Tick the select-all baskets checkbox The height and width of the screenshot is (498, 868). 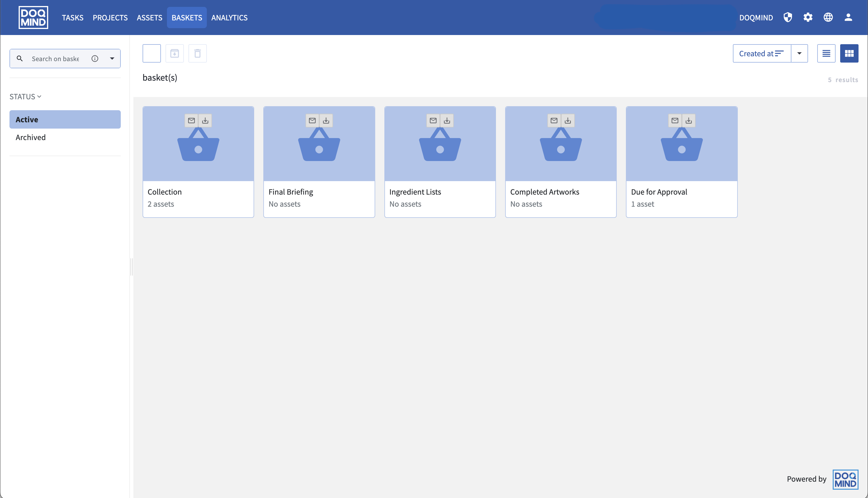pos(151,53)
